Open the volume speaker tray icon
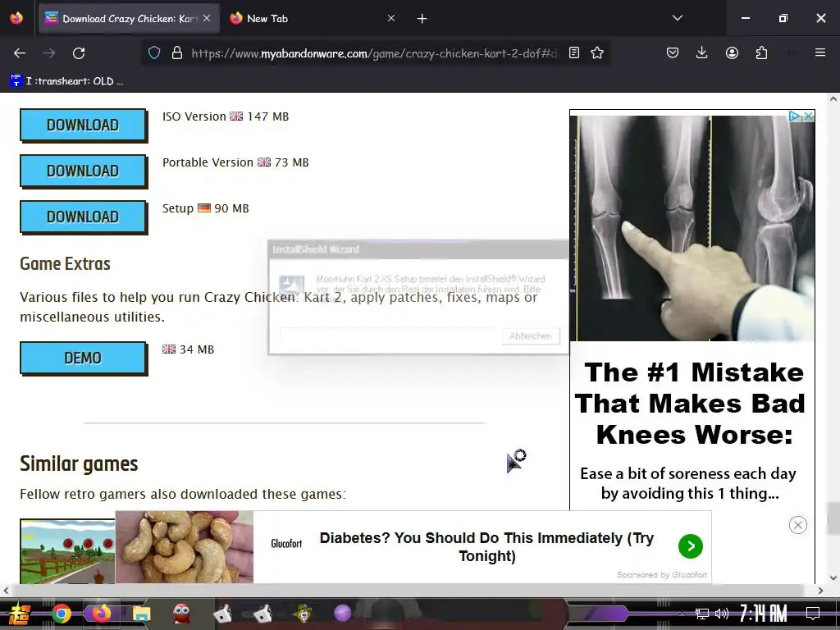 click(x=722, y=614)
